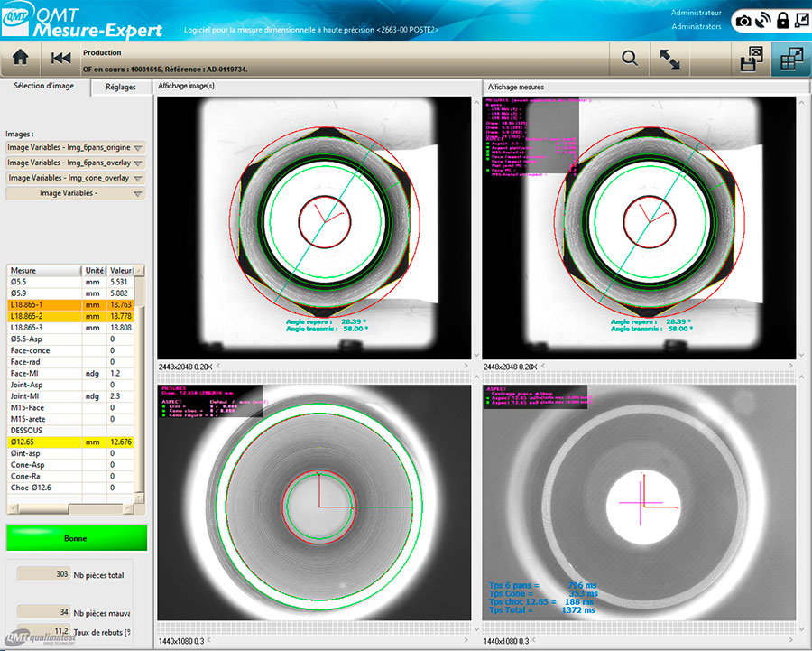This screenshot has width=812, height=651.
Task: Click the Home icon in toolbar
Action: [21, 59]
